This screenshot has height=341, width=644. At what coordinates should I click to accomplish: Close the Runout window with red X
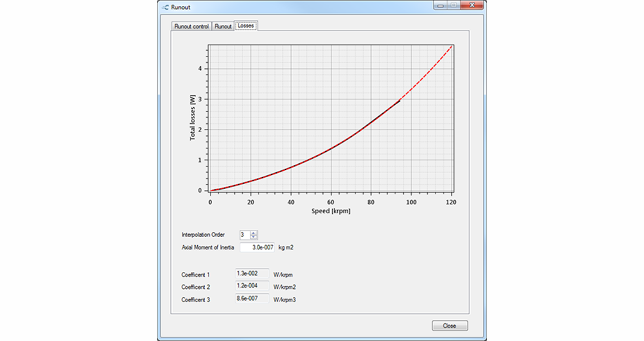472,5
